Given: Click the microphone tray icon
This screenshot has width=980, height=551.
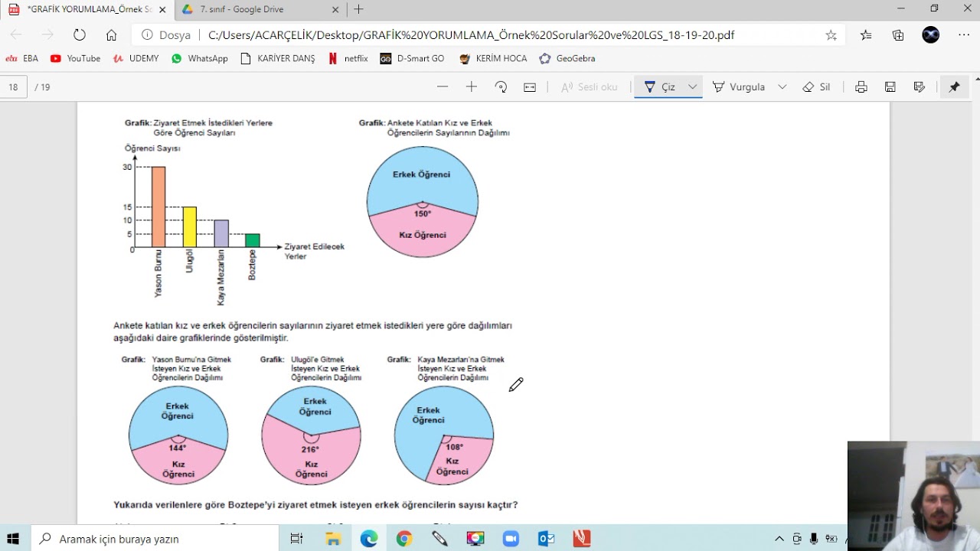Looking at the screenshot, I should click(814, 539).
